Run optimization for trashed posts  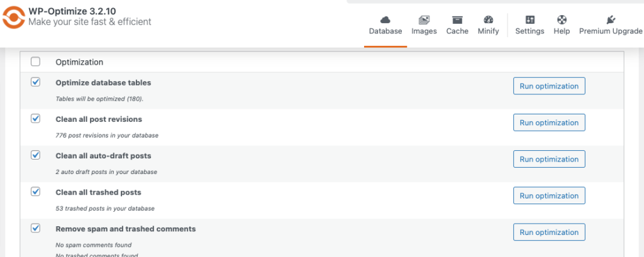coord(549,196)
